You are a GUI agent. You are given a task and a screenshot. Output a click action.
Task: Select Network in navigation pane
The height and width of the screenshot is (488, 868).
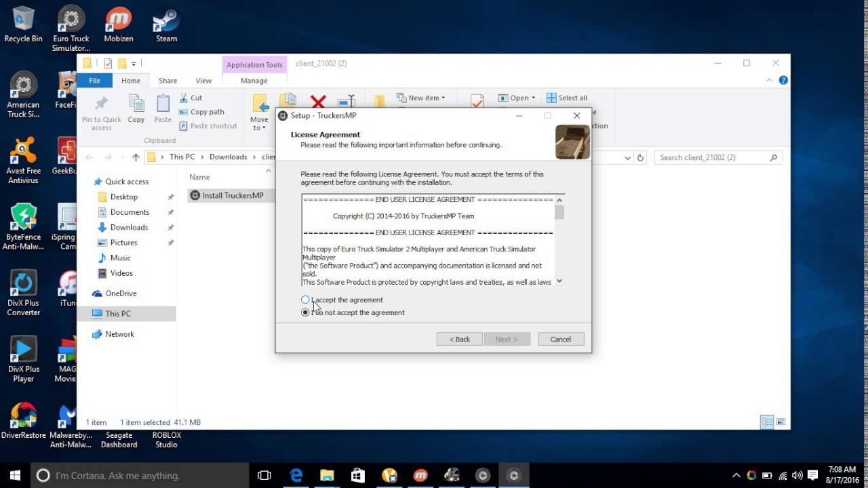pos(119,334)
